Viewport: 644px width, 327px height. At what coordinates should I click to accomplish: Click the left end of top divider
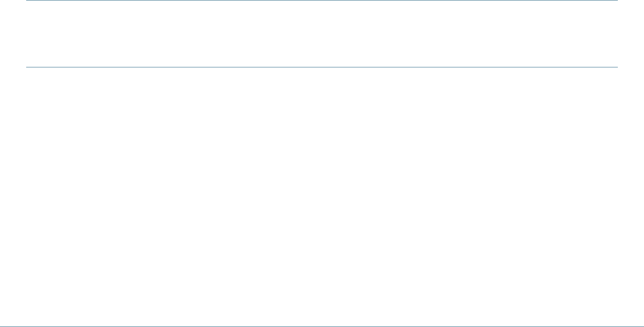click(28, 1)
